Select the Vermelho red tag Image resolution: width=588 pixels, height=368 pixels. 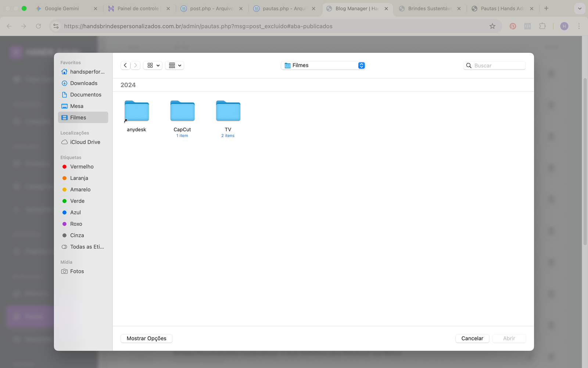(x=82, y=167)
